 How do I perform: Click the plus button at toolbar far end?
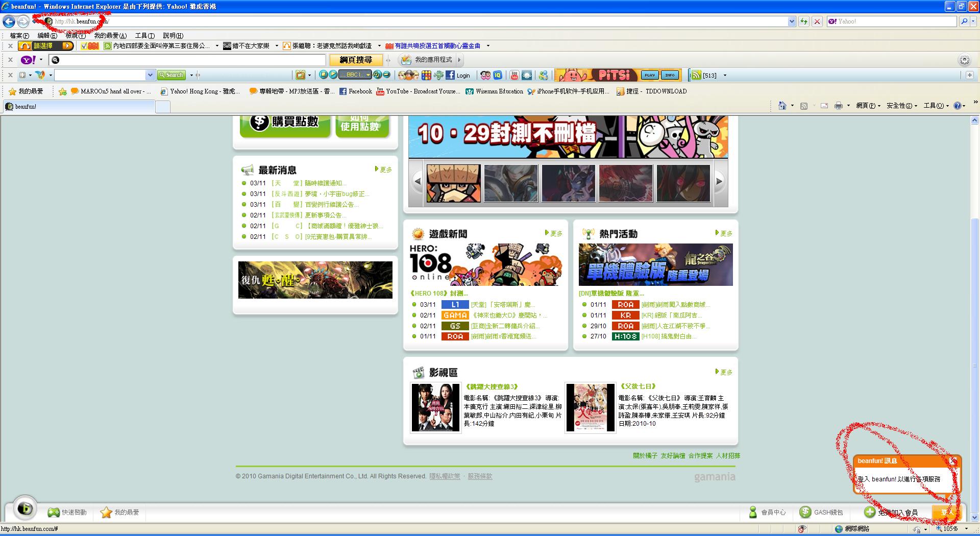click(969, 75)
